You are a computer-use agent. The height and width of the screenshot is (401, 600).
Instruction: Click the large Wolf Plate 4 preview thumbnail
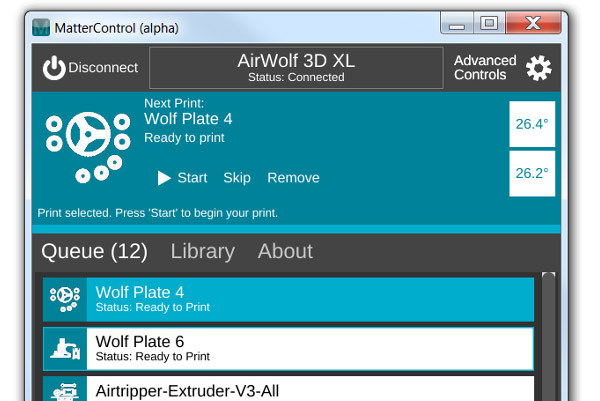[88, 147]
